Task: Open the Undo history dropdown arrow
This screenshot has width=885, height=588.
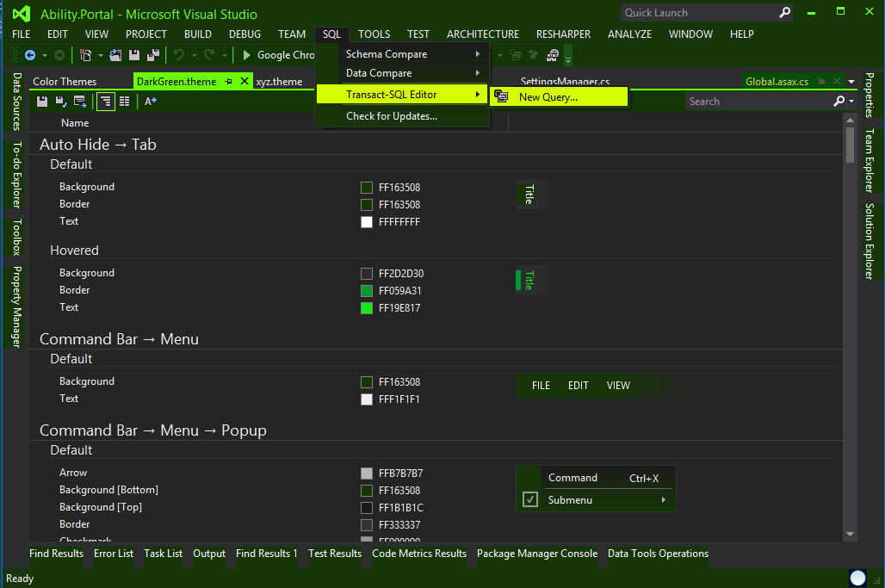Action: (x=195, y=55)
